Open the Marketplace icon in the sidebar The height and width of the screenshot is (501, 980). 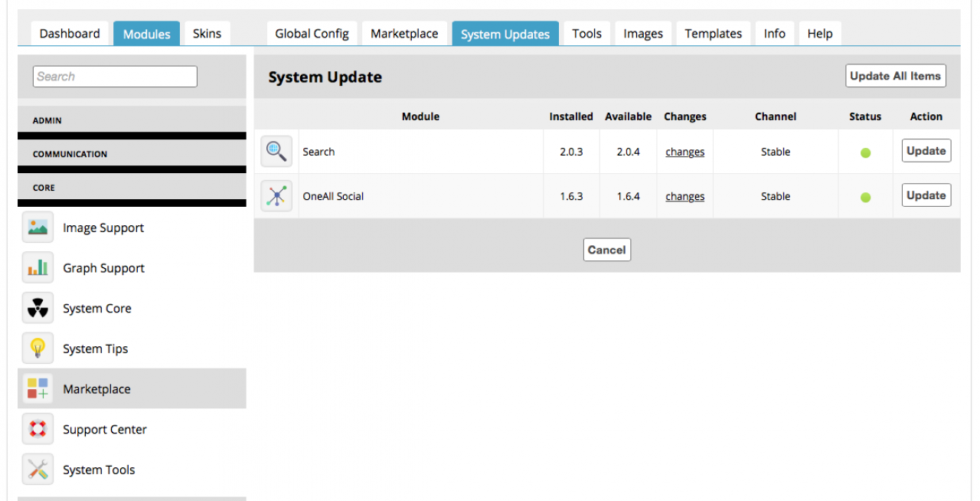point(38,389)
